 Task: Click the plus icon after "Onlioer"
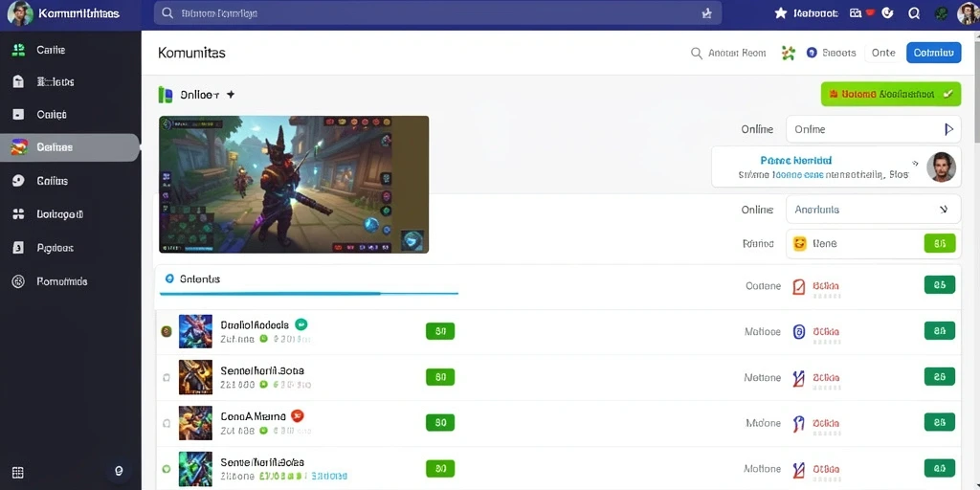[231, 95]
